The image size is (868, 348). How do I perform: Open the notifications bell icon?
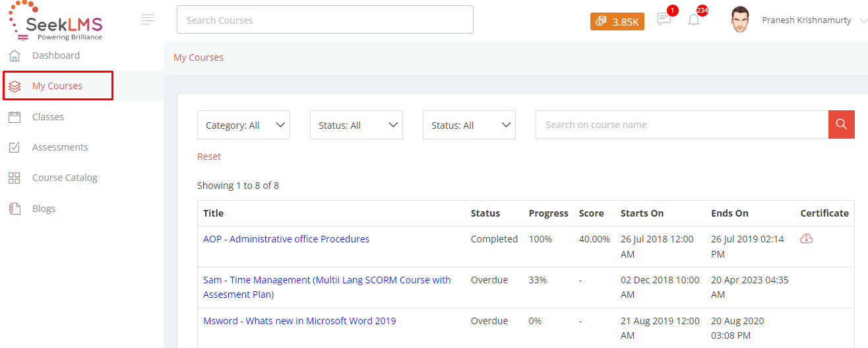pyautogui.click(x=694, y=20)
